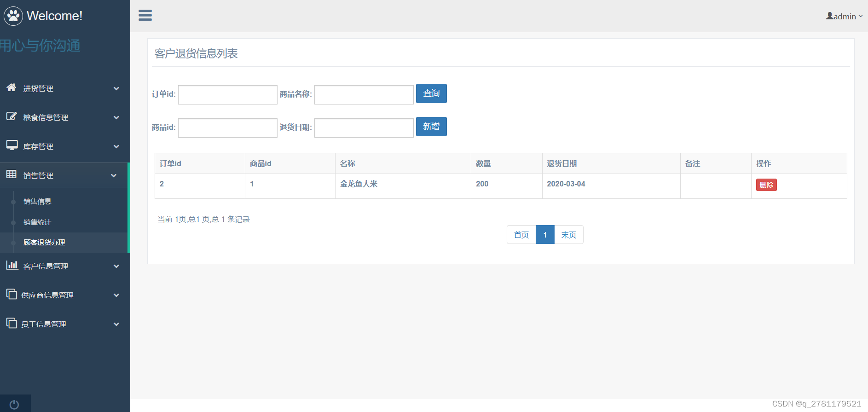The image size is (868, 412).
Task: Select page 1 in pagination
Action: tap(545, 235)
